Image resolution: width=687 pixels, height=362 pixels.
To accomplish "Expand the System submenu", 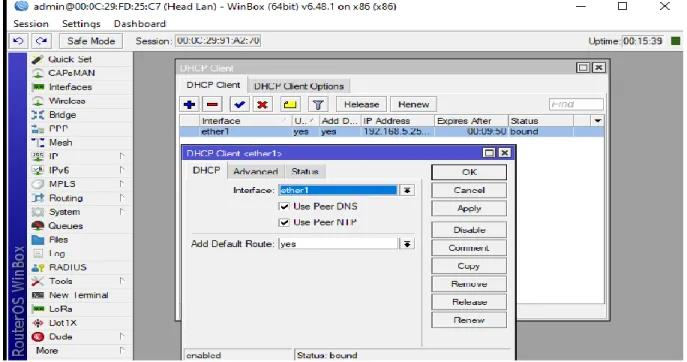I will (122, 212).
